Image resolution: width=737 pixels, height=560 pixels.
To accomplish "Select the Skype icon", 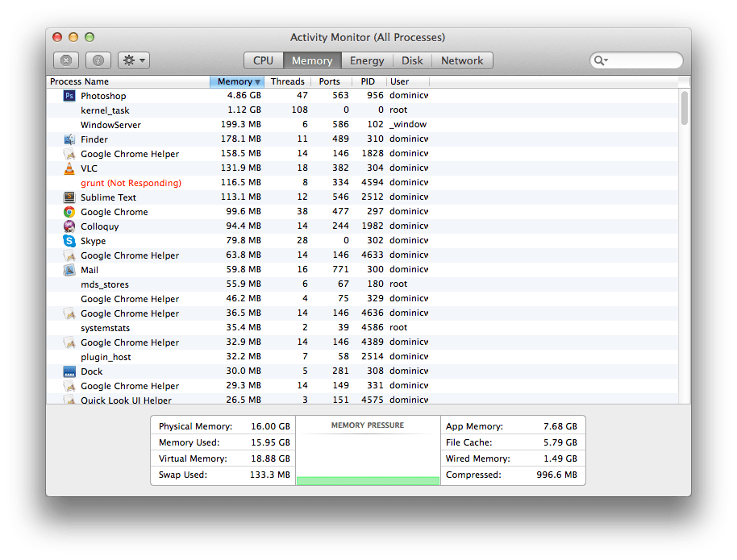I will tap(69, 240).
